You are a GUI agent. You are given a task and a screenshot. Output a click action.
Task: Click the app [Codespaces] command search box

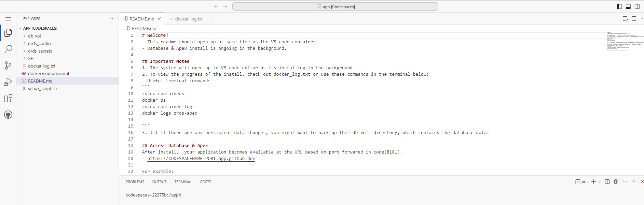click(x=335, y=6)
